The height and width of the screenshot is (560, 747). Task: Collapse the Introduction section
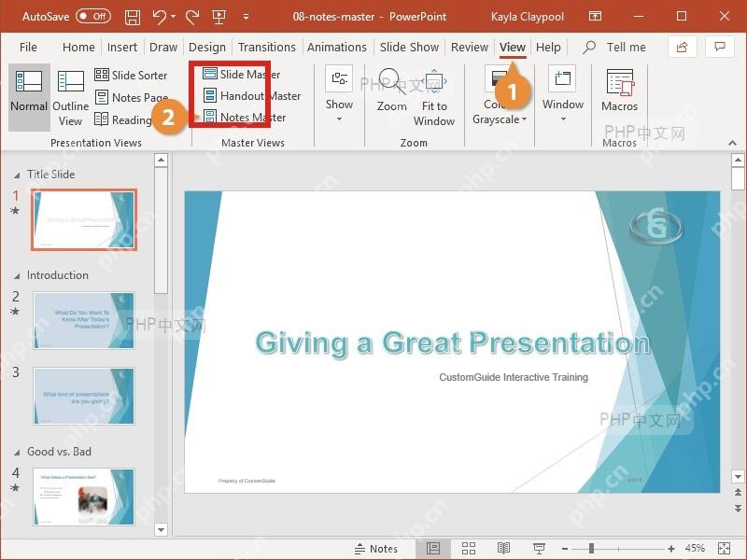(17, 276)
